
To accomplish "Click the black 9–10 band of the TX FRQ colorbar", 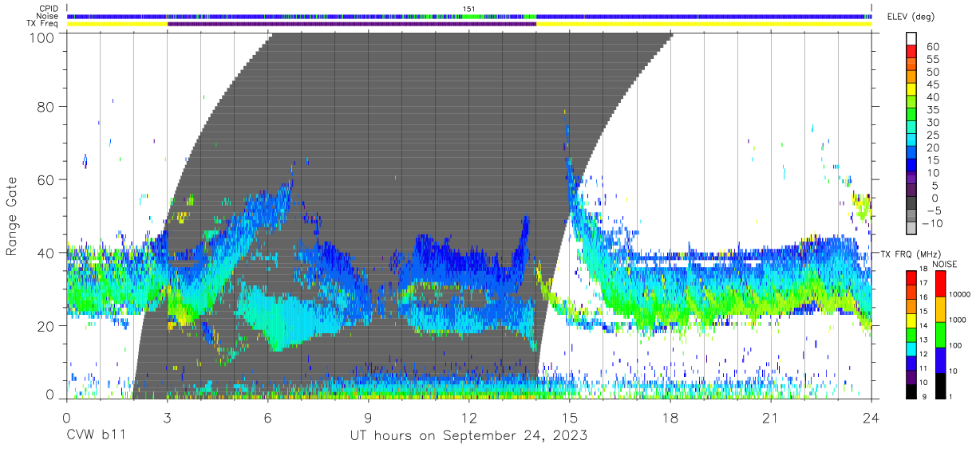I will click(911, 392).
